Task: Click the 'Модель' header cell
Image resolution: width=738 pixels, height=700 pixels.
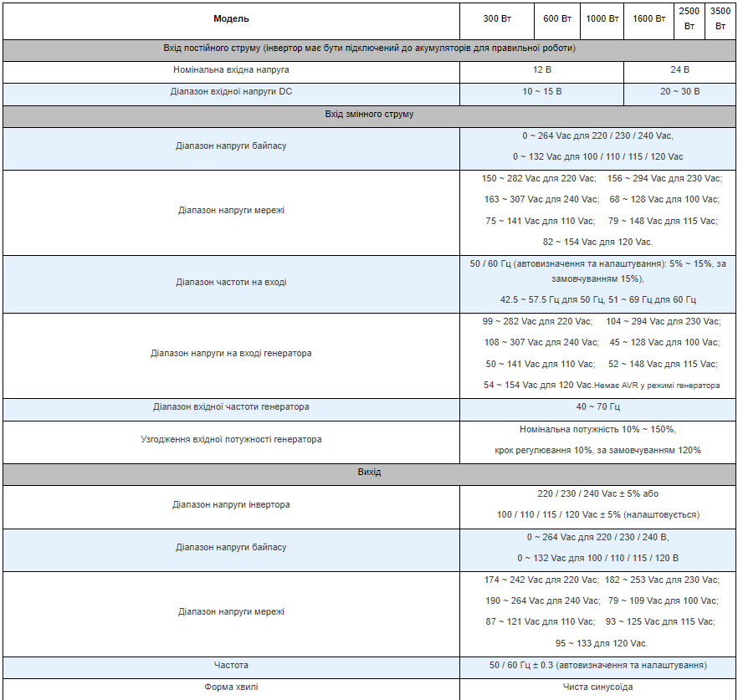Action: (231, 18)
